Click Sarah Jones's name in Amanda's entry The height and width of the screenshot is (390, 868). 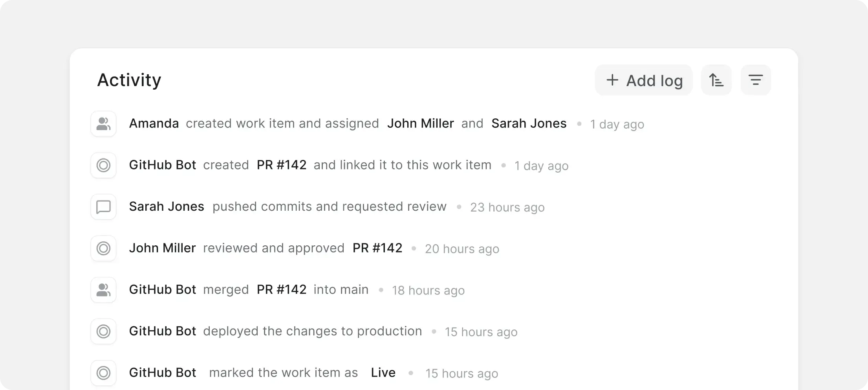528,123
